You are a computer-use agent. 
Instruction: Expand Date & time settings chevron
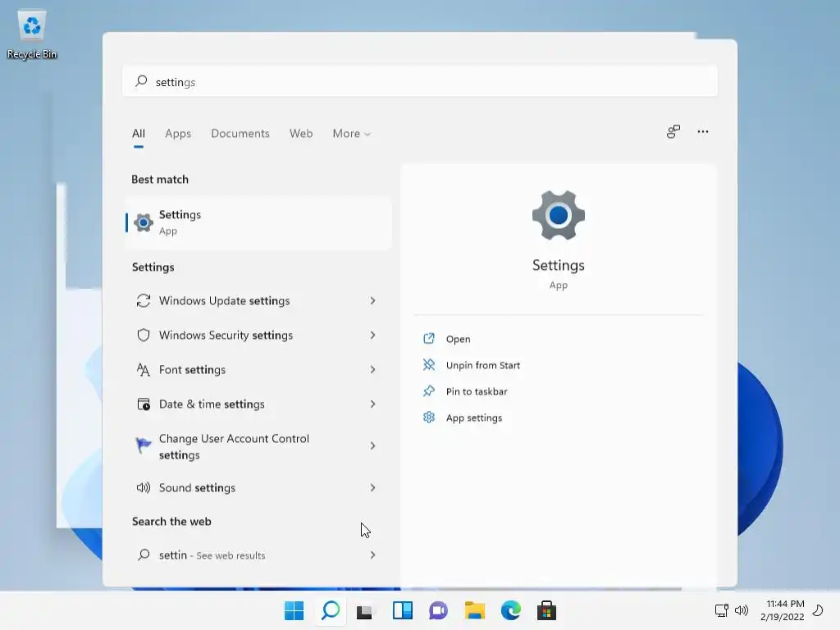coord(373,404)
